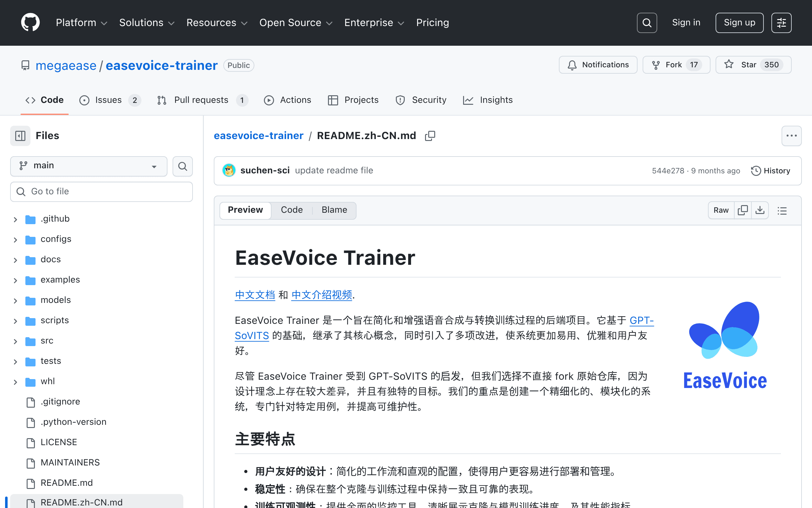
Task: Click the Actions play icon
Action: [269, 100]
